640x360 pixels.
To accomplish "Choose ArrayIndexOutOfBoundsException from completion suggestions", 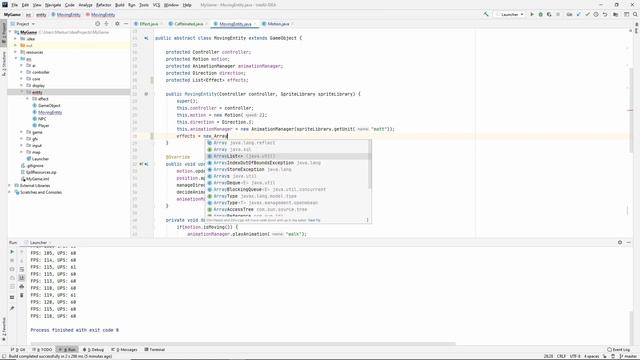I will (288, 163).
